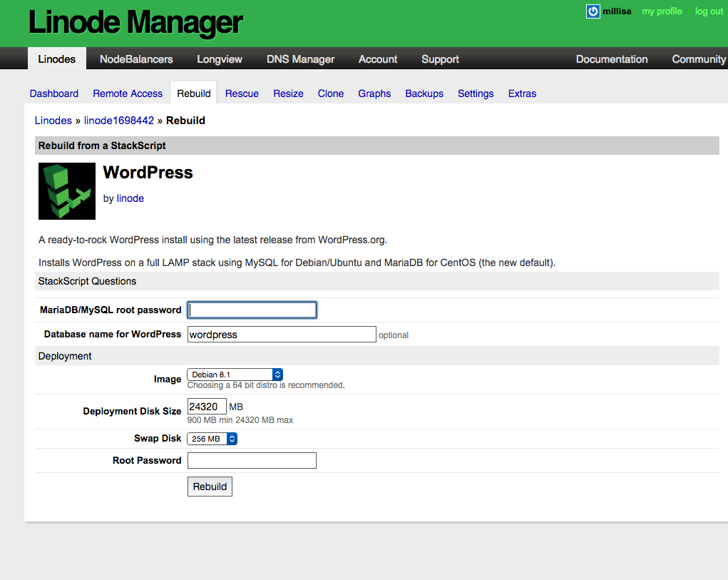Open the Linodes main tab
Screen dimensions: 728x580
56,59
